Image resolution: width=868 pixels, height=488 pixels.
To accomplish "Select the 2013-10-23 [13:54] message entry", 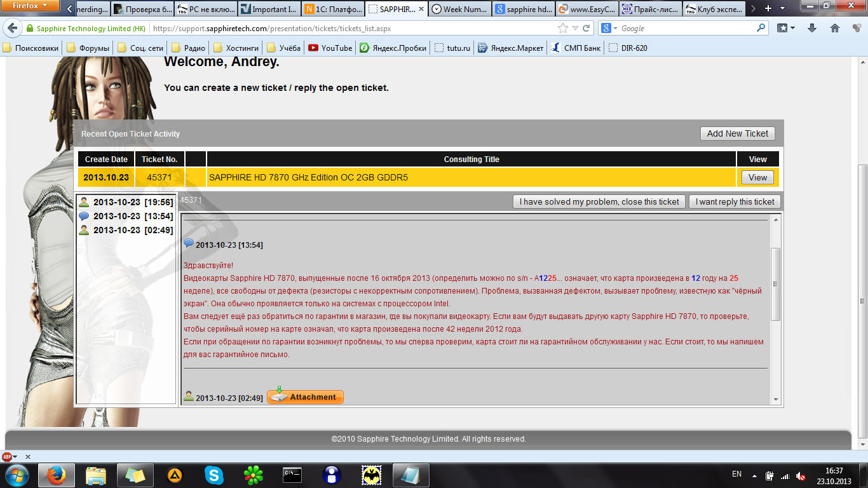I will click(126, 216).
